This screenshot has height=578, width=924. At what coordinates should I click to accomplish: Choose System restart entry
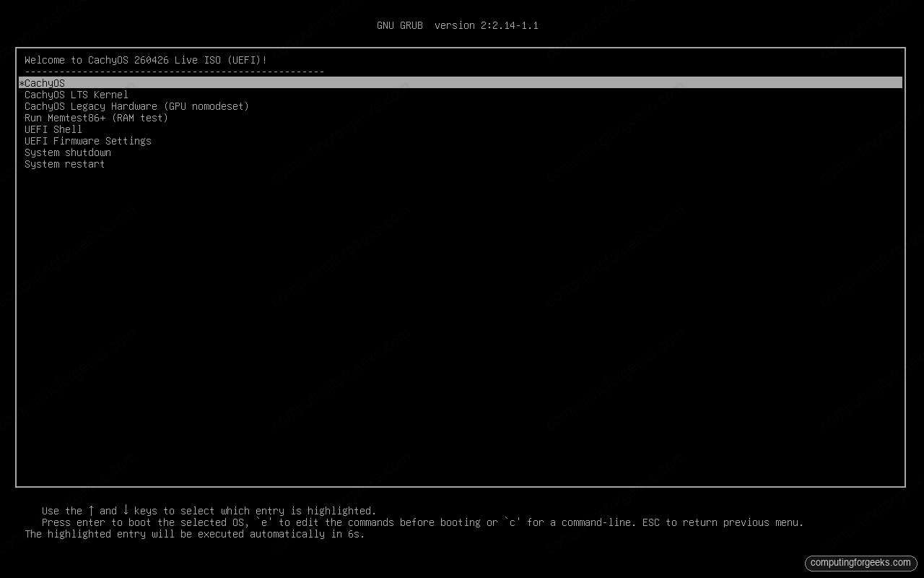(x=65, y=164)
